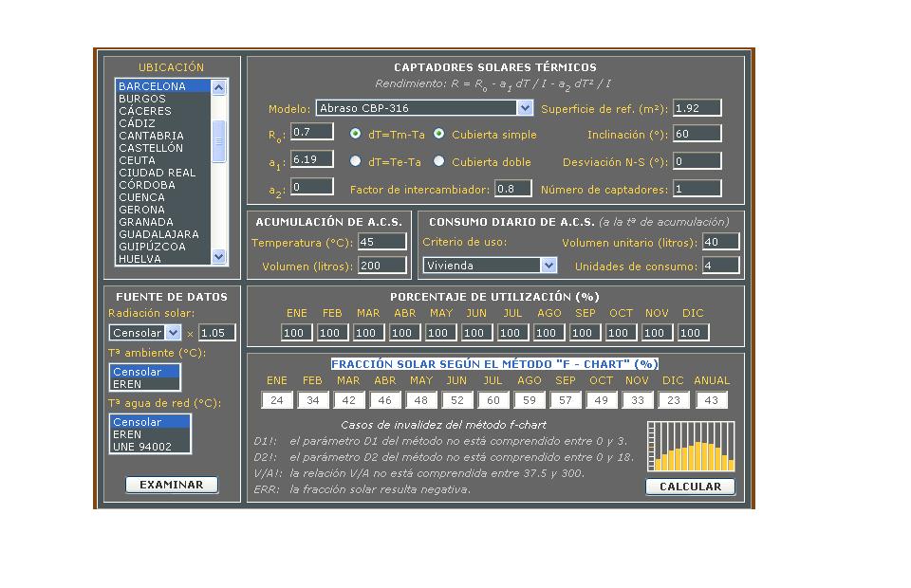Select Censolar for Tª agua de red
Viewport: 911px width, 588px height.
pos(150,422)
